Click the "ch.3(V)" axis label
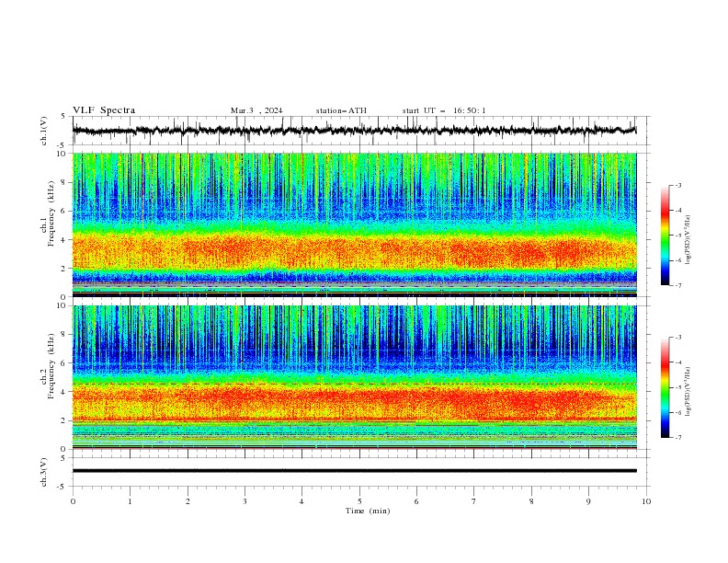The height and width of the screenshot is (563, 728). coord(44,472)
